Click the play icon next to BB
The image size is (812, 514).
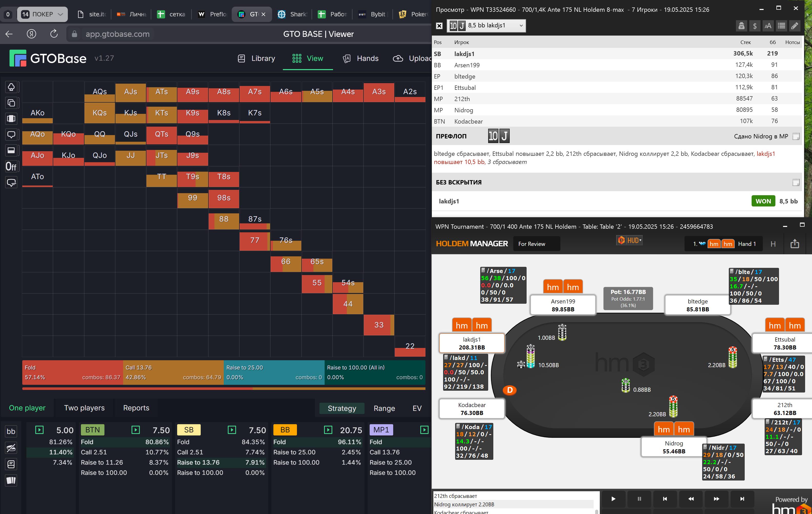tap(328, 430)
